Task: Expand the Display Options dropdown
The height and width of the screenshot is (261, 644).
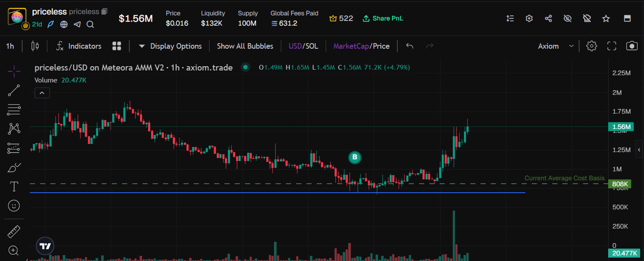Action: point(170,46)
